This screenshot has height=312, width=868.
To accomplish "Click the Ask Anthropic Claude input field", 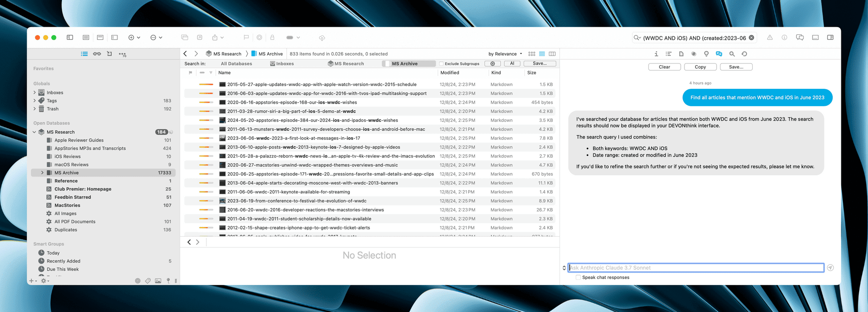I will (696, 268).
